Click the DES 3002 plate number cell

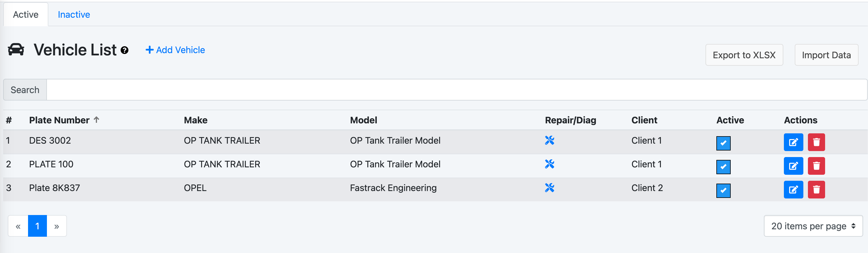coord(50,140)
